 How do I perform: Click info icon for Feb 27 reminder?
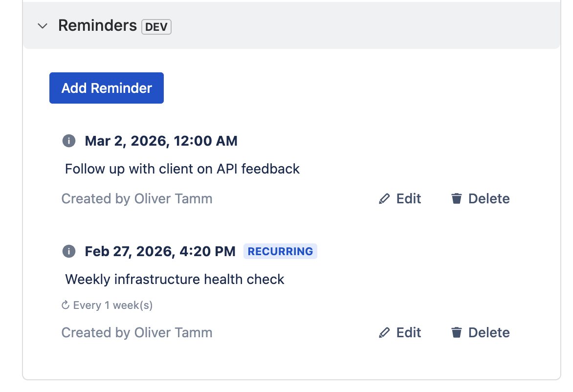pos(69,252)
